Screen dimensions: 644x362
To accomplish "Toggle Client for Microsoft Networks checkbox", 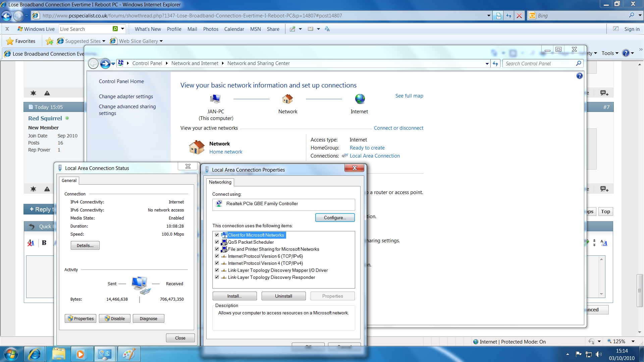I will coord(217,235).
